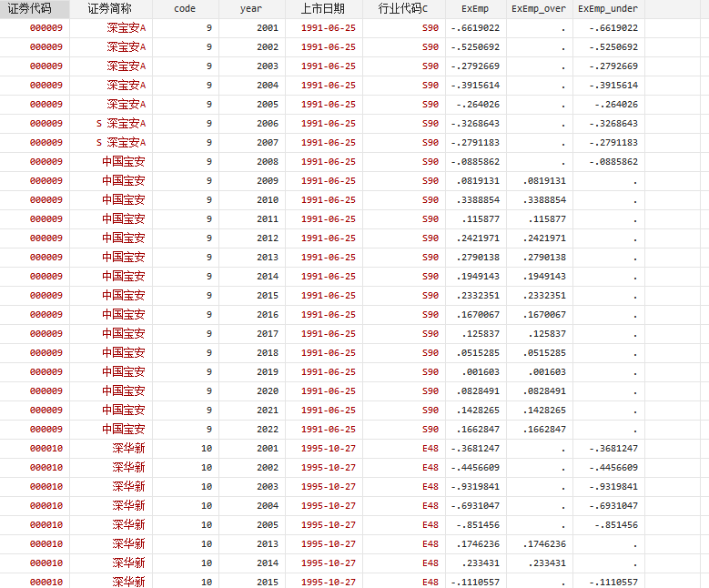Click 中国宝安 name cell in 2016 row

tap(123, 315)
